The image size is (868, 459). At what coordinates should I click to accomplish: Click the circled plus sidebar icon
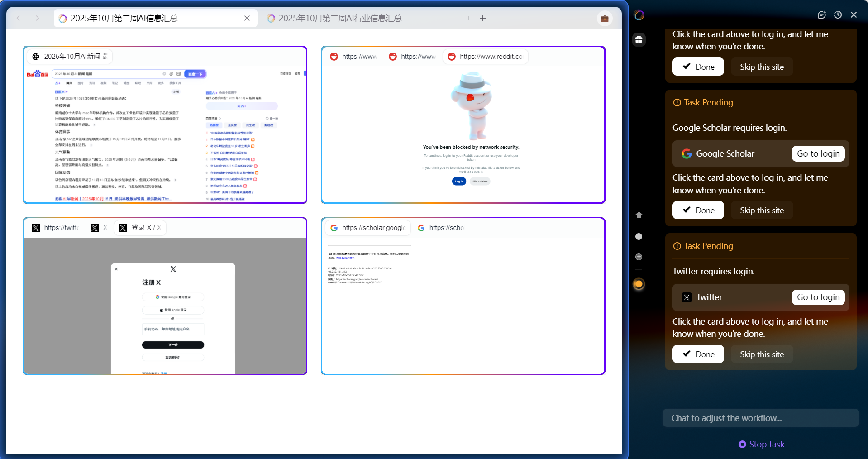pyautogui.click(x=639, y=257)
